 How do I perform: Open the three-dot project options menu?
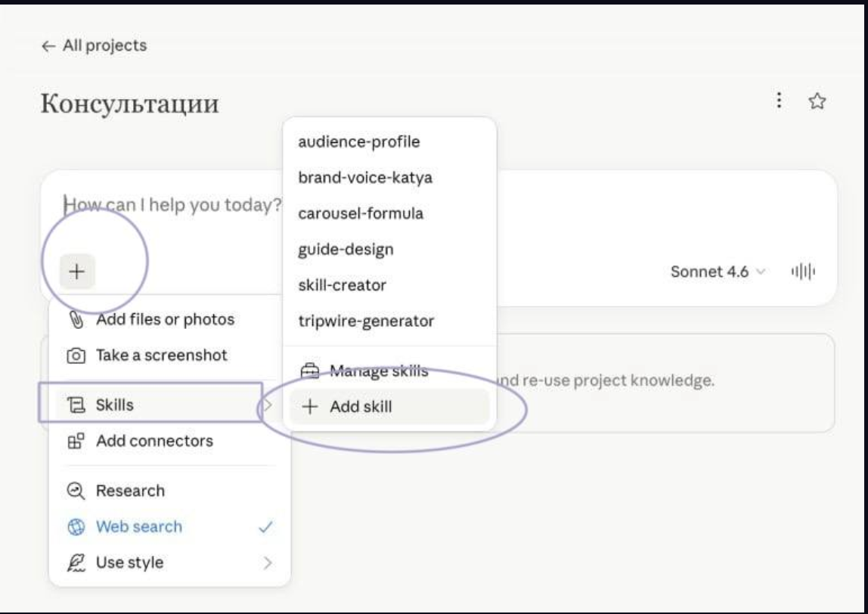(779, 101)
